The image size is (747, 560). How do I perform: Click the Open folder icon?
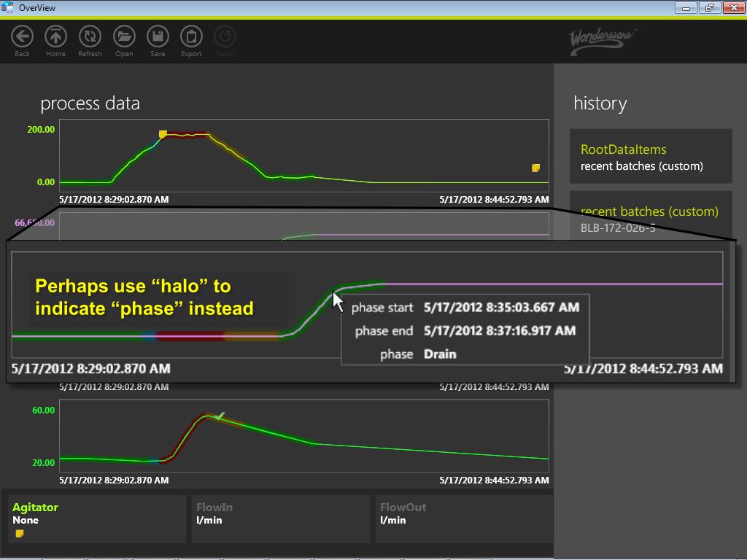click(124, 36)
